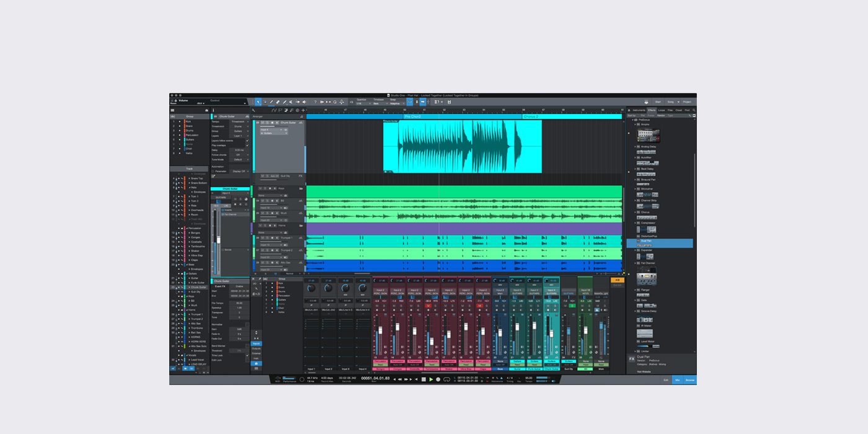Click the hamburger list icon above Group panel
This screenshot has height=434, width=868.
172,110
